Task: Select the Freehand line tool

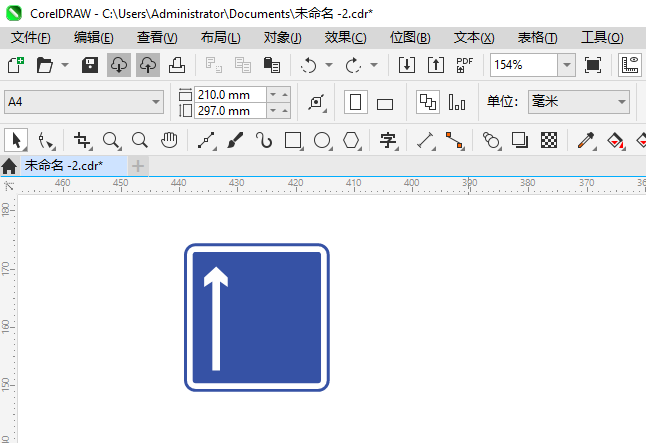Action: [x=206, y=141]
